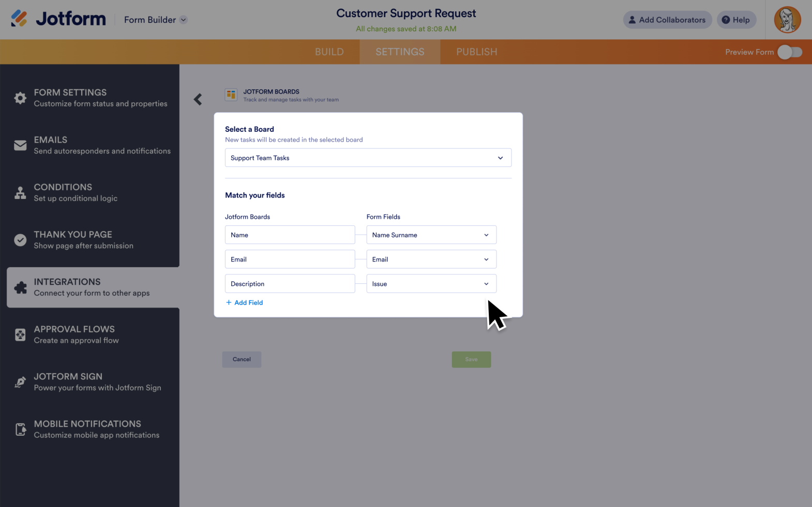Toggle the Preview Form switch

[790, 52]
